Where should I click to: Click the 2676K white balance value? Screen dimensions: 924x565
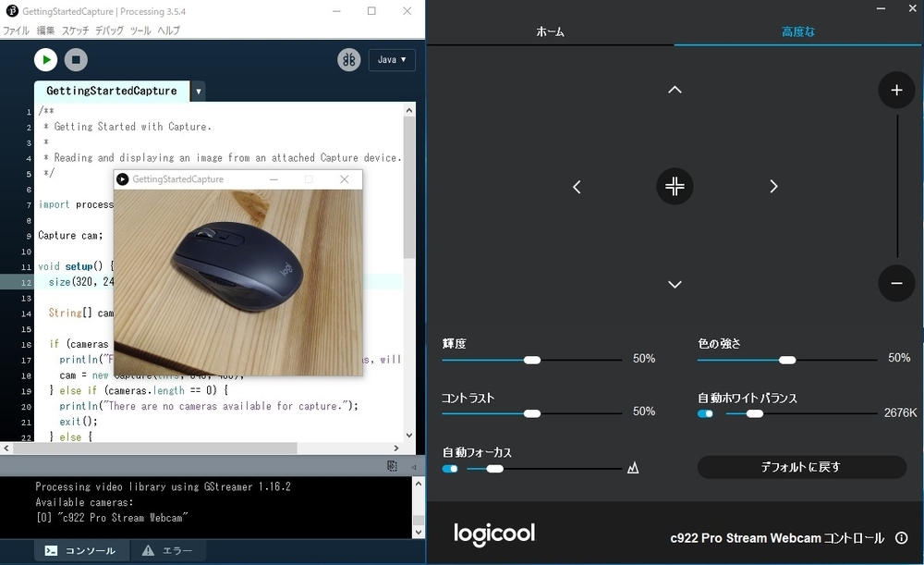(x=900, y=412)
